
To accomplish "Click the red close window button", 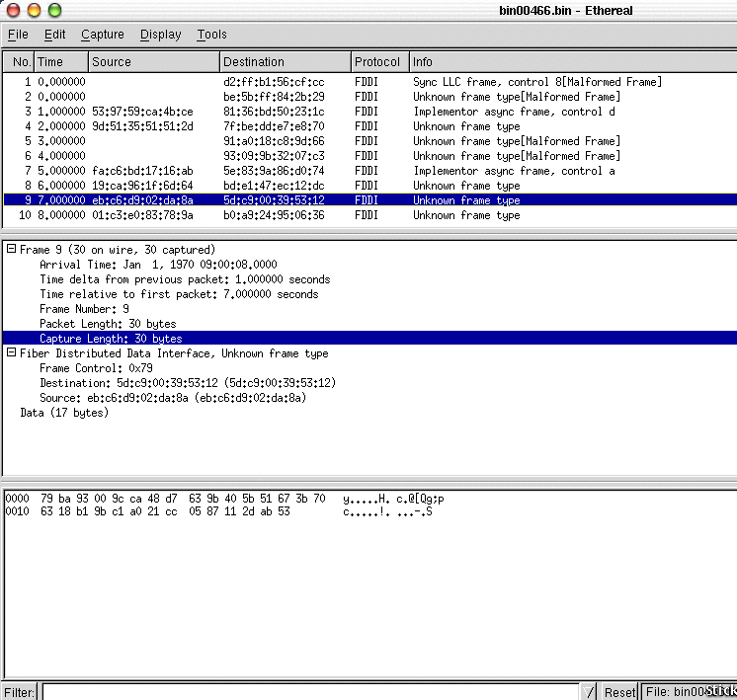I will [13, 10].
